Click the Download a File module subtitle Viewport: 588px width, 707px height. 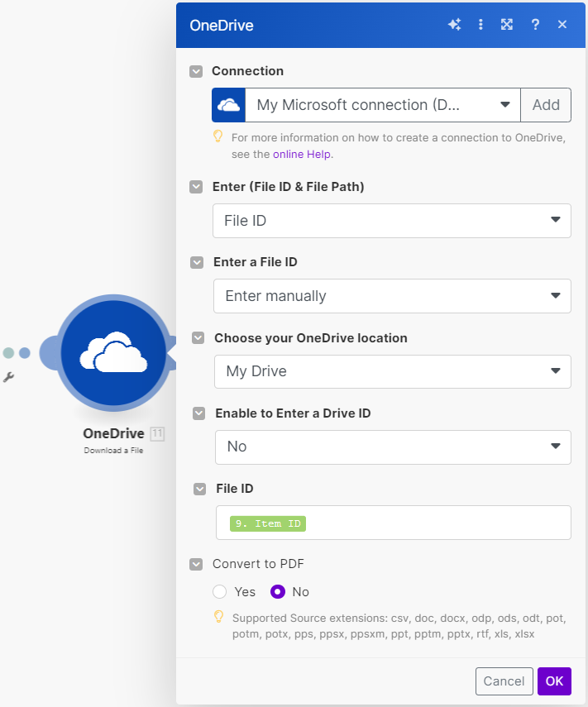tap(113, 451)
